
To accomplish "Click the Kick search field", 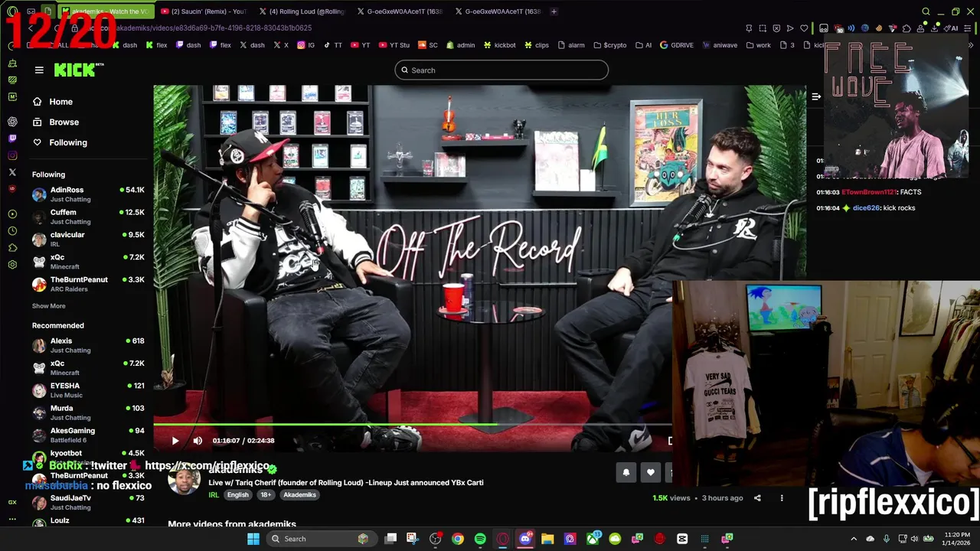I will pos(501,70).
